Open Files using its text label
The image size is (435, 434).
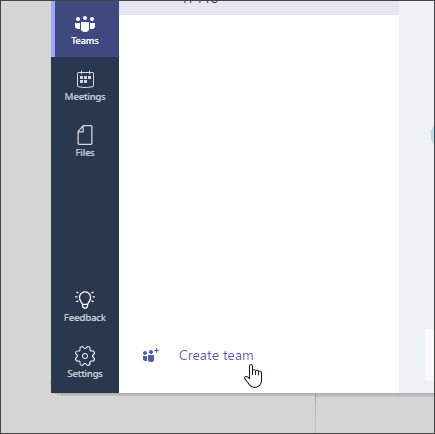[x=85, y=153]
